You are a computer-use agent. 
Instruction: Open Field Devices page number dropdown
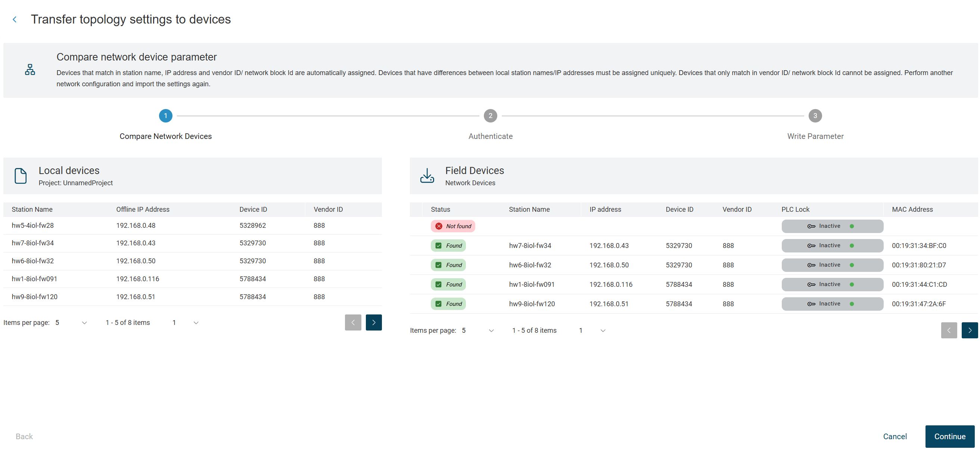coord(592,331)
